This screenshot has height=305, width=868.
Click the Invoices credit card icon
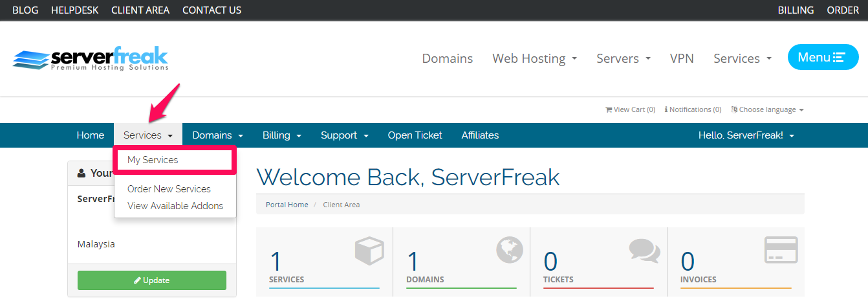click(x=781, y=249)
